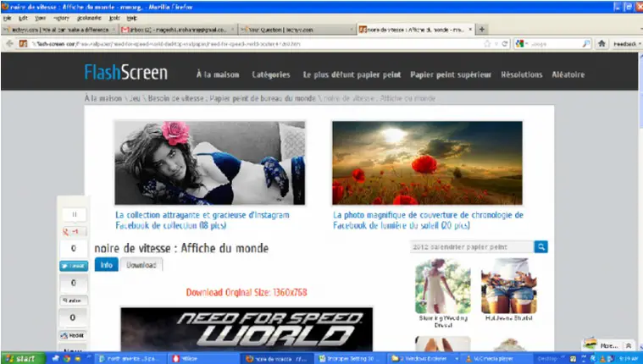Click the share button above the Reddit counter
Viewport: 643px width, 364px height.
[x=74, y=301]
